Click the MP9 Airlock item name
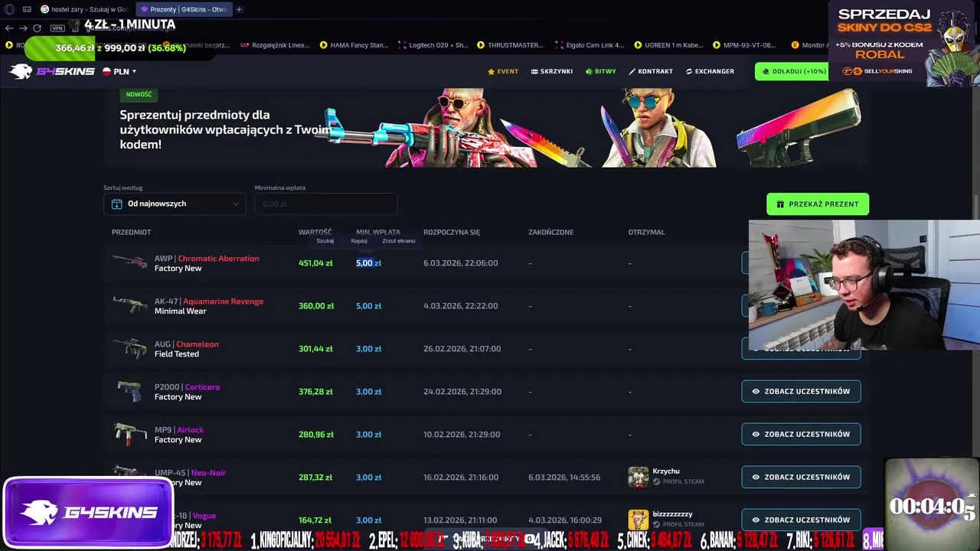This screenshot has width=980, height=551. (x=179, y=430)
